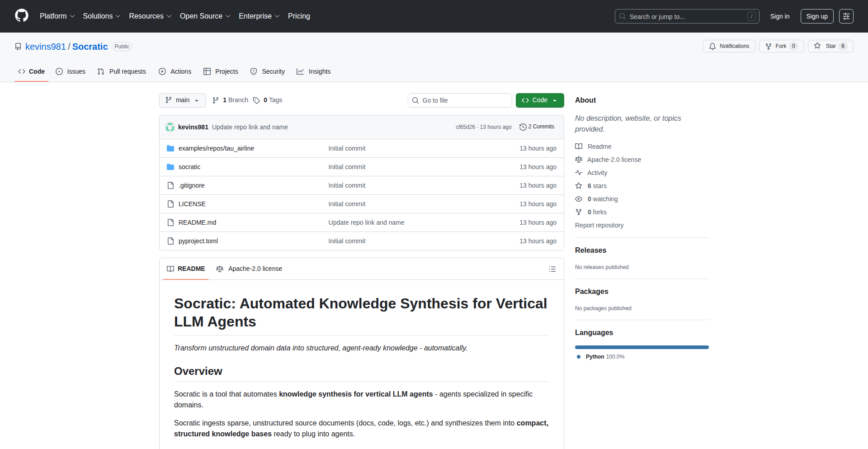Image resolution: width=868 pixels, height=449 pixels.
Task: Star the Socratic repository
Action: [x=828, y=46]
